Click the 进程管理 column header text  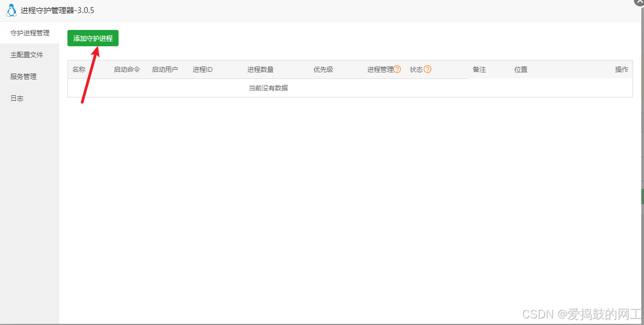point(380,70)
